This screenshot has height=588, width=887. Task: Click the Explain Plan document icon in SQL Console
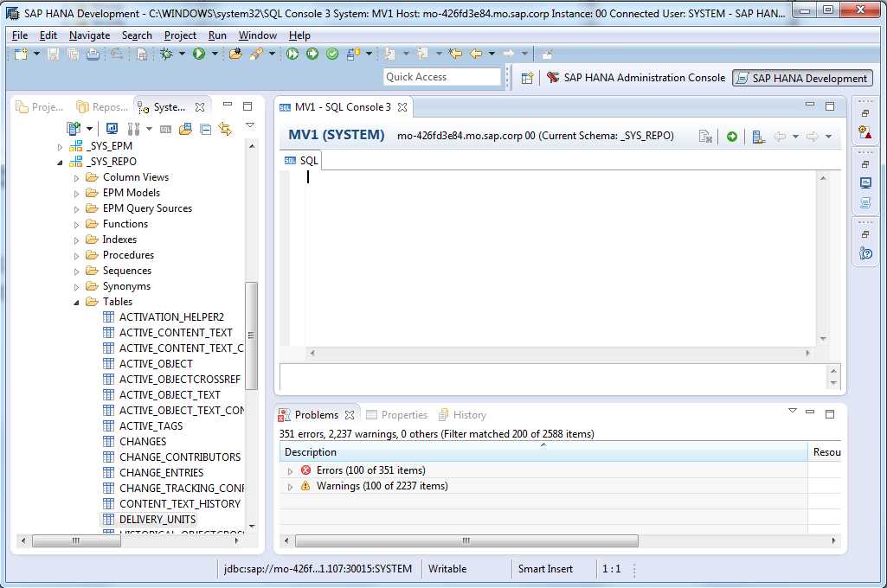point(705,137)
